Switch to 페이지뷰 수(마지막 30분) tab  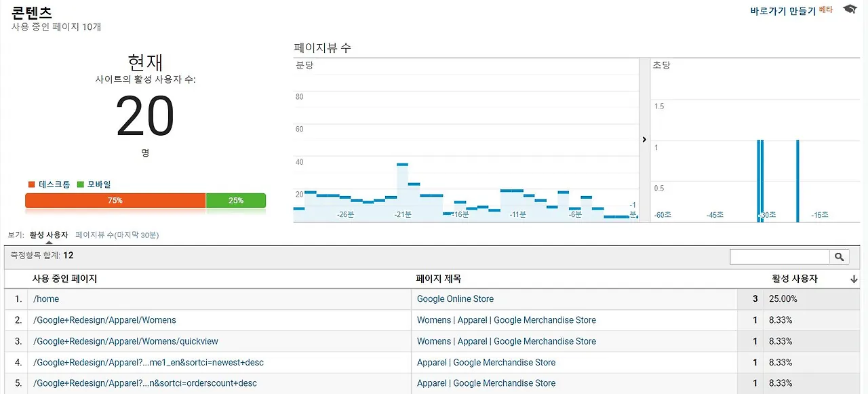point(117,235)
